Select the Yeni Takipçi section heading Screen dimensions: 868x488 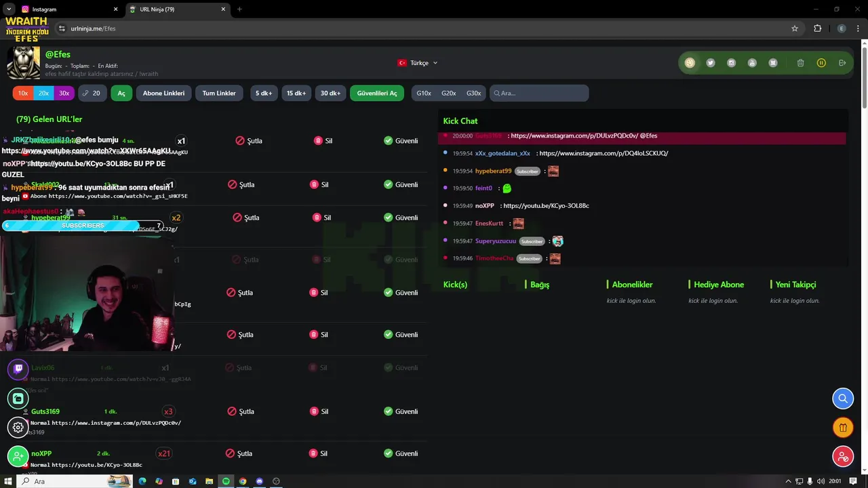796,285
